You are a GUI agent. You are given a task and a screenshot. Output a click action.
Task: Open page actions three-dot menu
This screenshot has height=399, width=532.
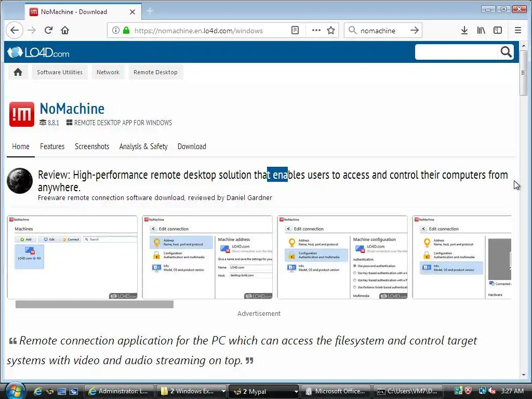click(x=316, y=31)
